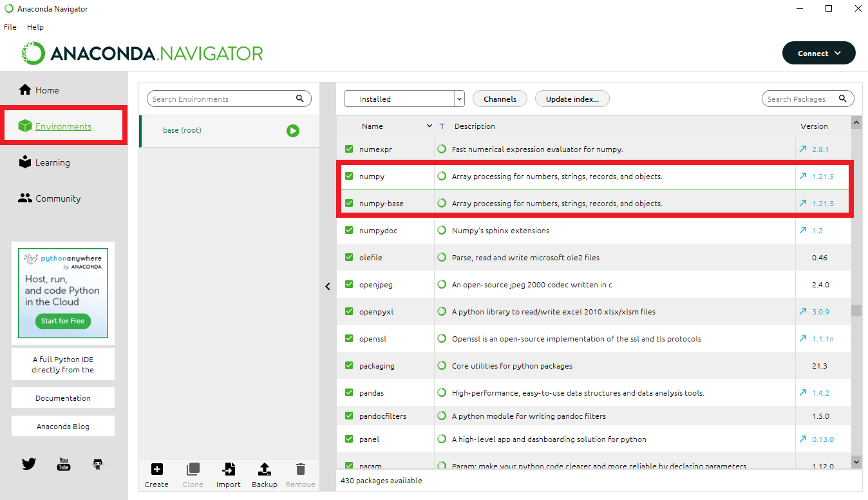The image size is (868, 500).
Task: Uncheck the pandocfilters package checkbox
Action: pyautogui.click(x=349, y=416)
